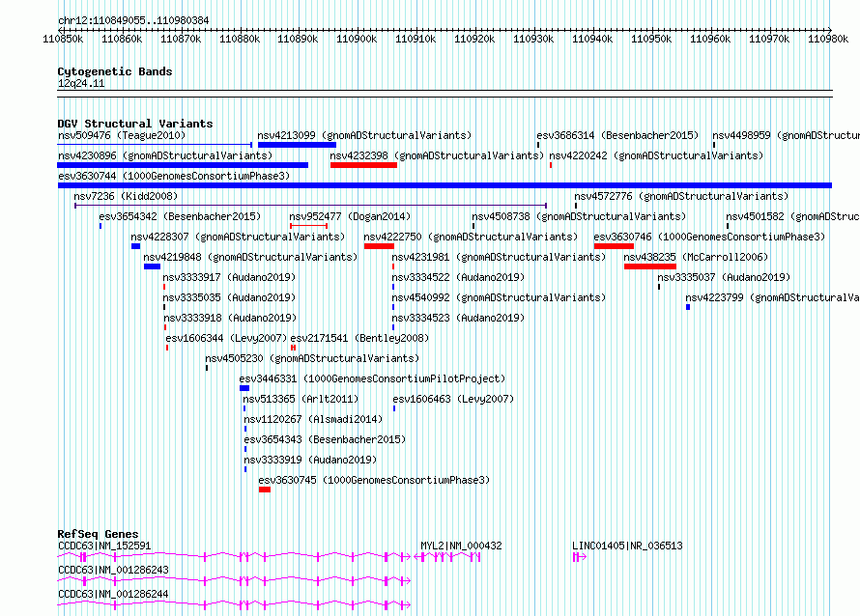The height and width of the screenshot is (616, 860).
Task: Open the nsv4219848 variant label
Action: [x=250, y=257]
